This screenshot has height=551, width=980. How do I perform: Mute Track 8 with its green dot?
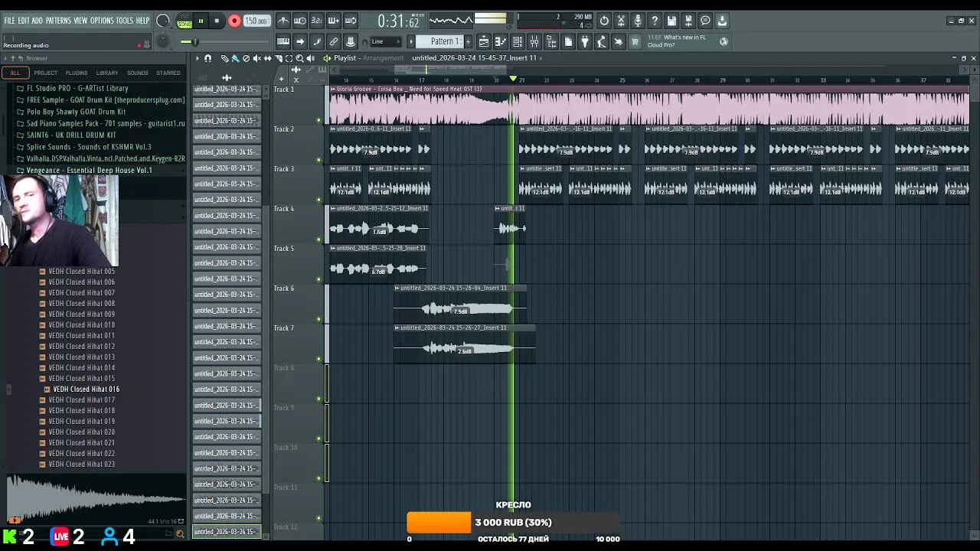point(318,399)
